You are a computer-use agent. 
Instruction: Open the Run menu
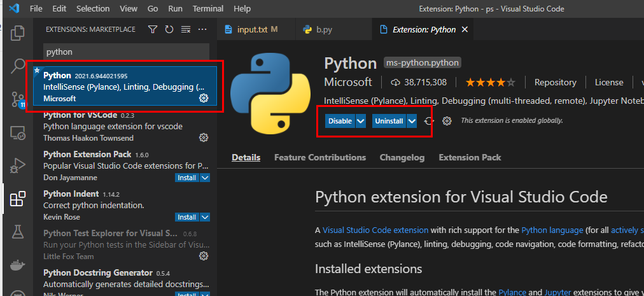tap(176, 8)
